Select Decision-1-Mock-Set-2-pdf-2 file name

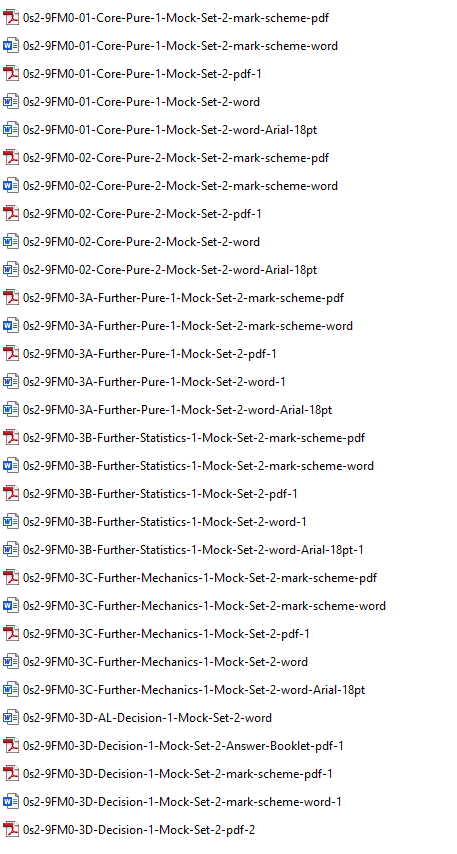(139, 830)
